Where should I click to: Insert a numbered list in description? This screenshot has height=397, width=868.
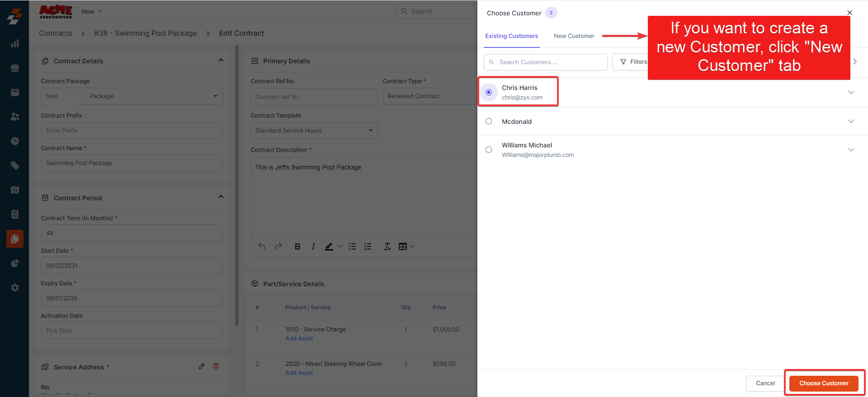pos(368,246)
